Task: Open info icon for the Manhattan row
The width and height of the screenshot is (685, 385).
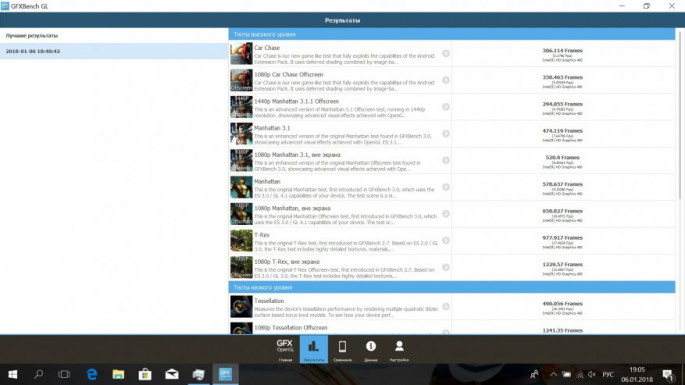Action: point(446,187)
